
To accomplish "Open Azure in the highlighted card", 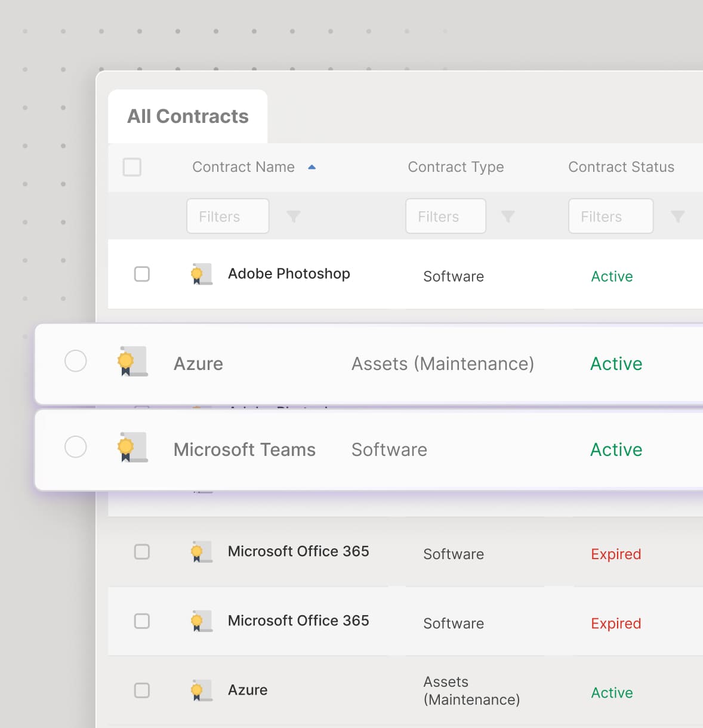I will coord(198,364).
